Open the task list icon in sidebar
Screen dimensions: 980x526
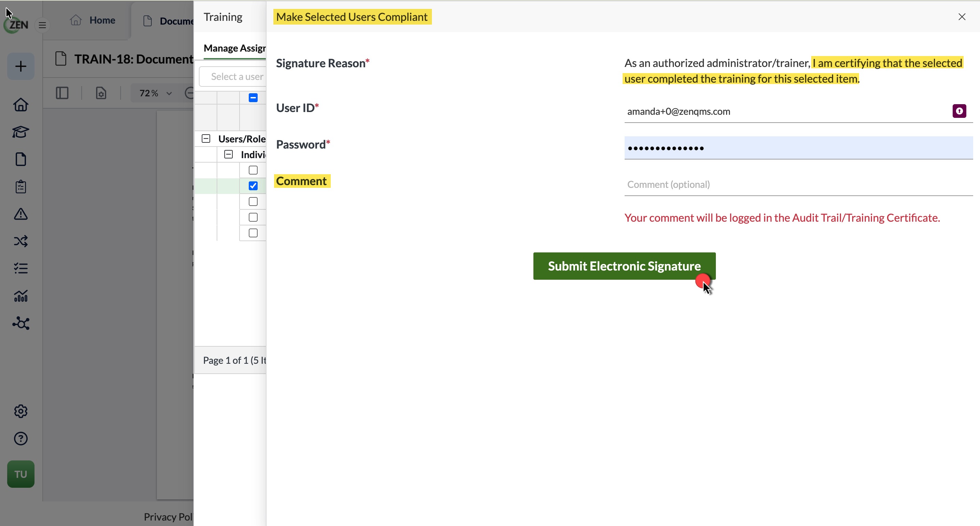pos(21,268)
